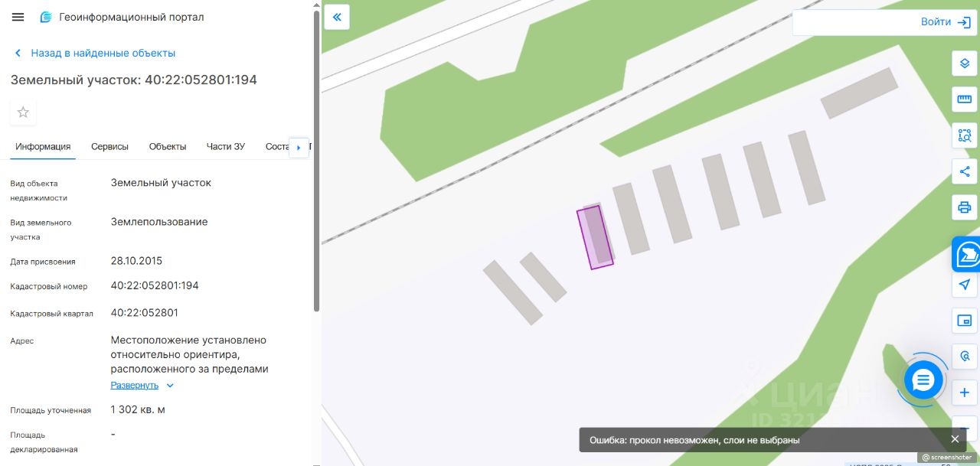Open the Части ЗУ tab

tap(226, 146)
